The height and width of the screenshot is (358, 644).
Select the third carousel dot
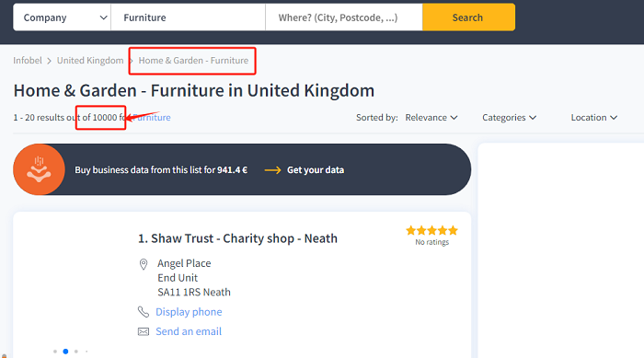tap(76, 352)
